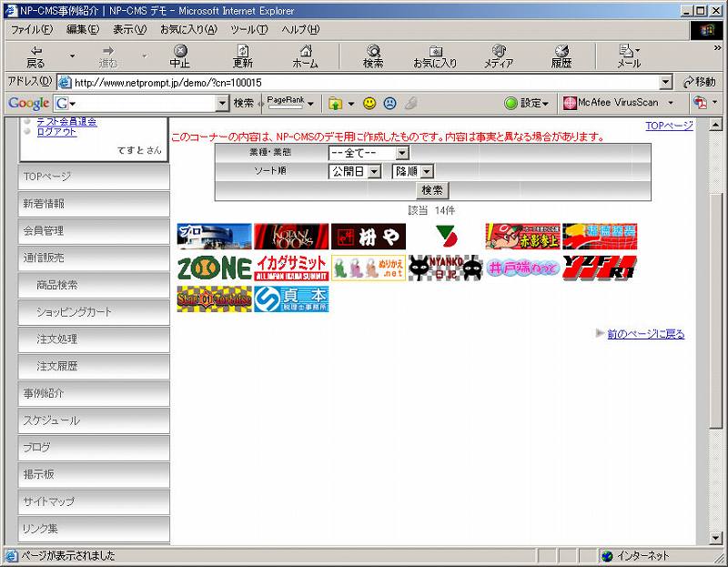Open Favorites (お気に入り) toolbar icon
Viewport: 728px width, 567px height.
(435, 56)
